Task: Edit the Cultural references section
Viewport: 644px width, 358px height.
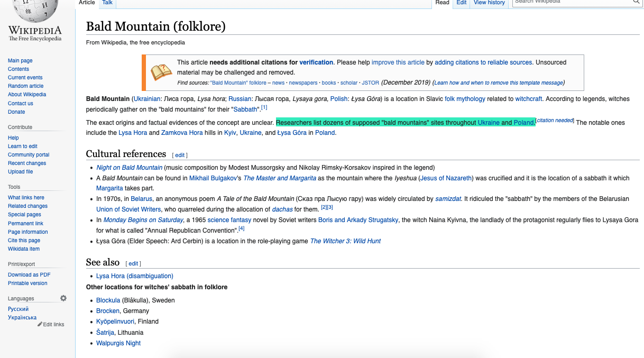Action: [x=180, y=155]
